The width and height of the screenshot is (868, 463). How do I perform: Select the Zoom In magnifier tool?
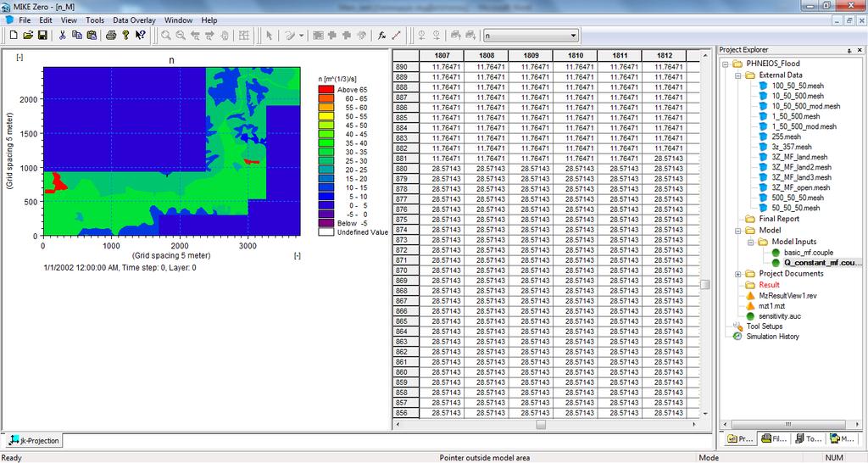click(165, 35)
